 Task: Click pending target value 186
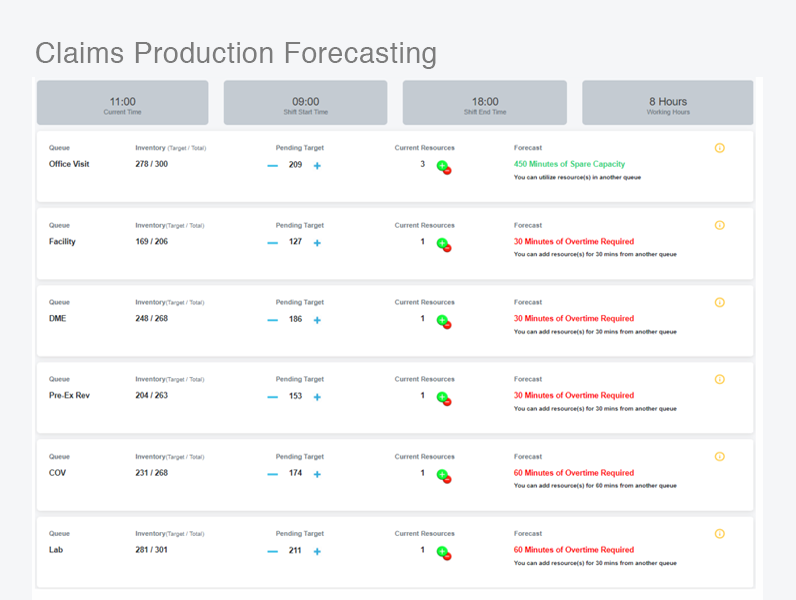tap(295, 319)
